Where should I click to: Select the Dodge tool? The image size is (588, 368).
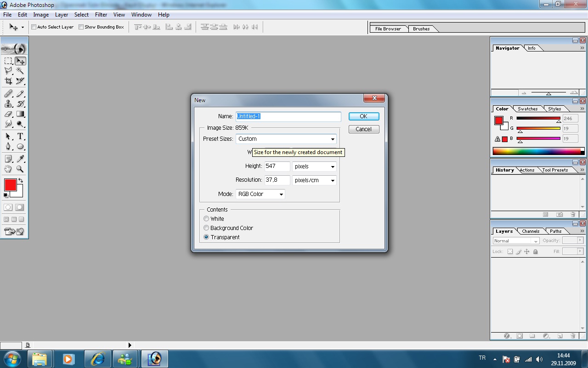point(20,124)
